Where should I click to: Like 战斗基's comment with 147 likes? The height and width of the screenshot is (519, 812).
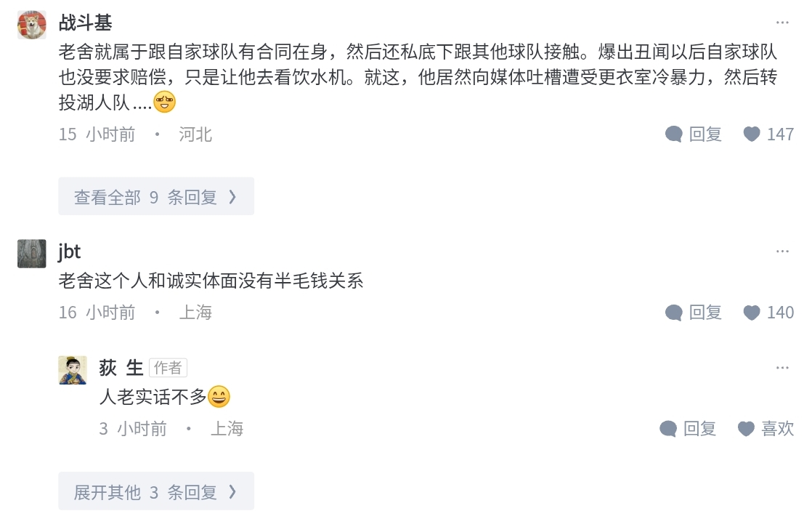click(752, 134)
